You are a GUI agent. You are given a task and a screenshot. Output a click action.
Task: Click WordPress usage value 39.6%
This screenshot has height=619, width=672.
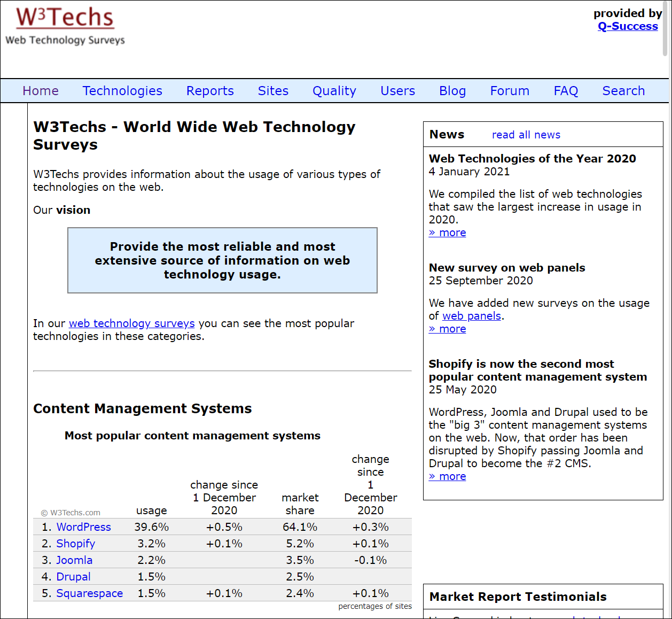pyautogui.click(x=152, y=527)
